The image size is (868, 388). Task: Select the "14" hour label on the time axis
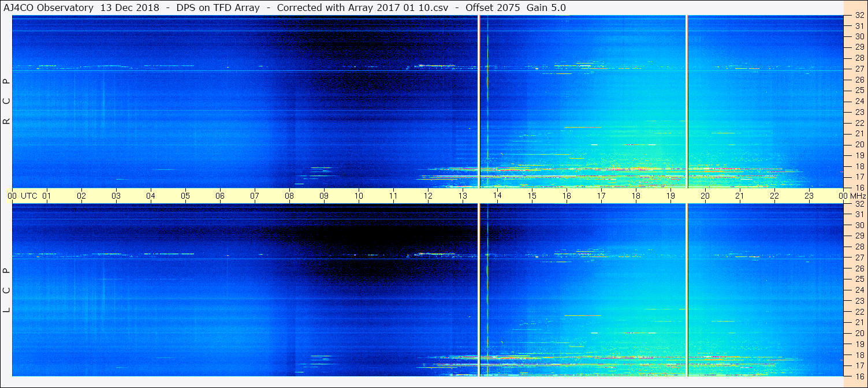[497, 196]
